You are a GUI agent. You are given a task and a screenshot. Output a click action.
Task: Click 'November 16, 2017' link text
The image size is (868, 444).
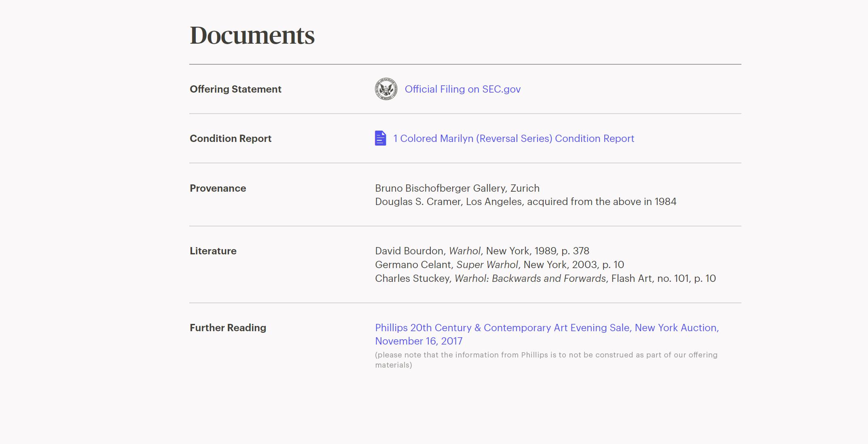coord(419,341)
